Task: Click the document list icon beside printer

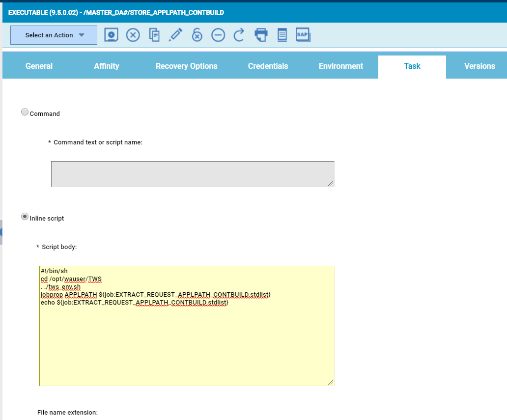Action: coord(282,35)
